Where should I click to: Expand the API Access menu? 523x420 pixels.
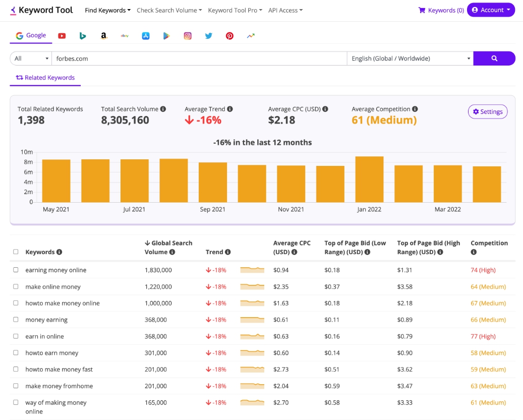(x=285, y=10)
